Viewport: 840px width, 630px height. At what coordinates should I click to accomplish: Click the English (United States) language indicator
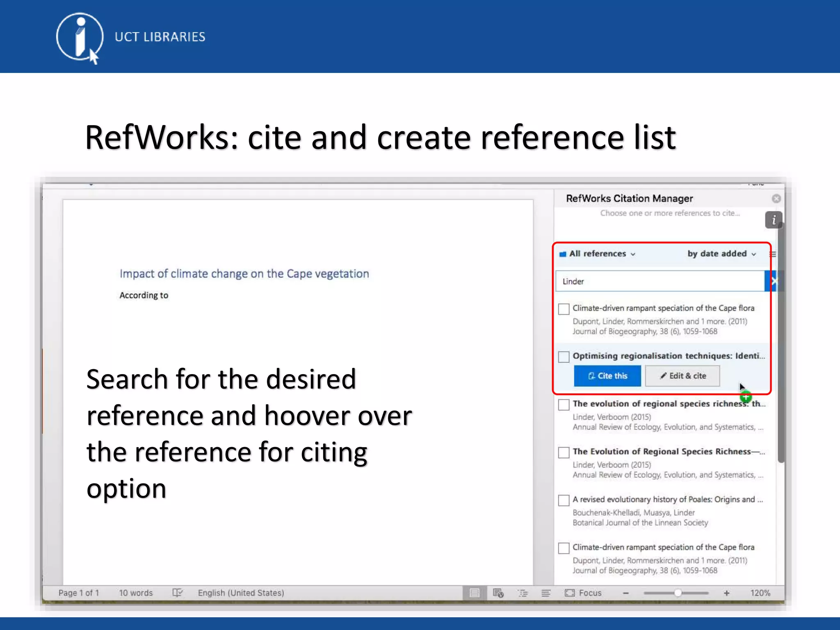tap(241, 593)
